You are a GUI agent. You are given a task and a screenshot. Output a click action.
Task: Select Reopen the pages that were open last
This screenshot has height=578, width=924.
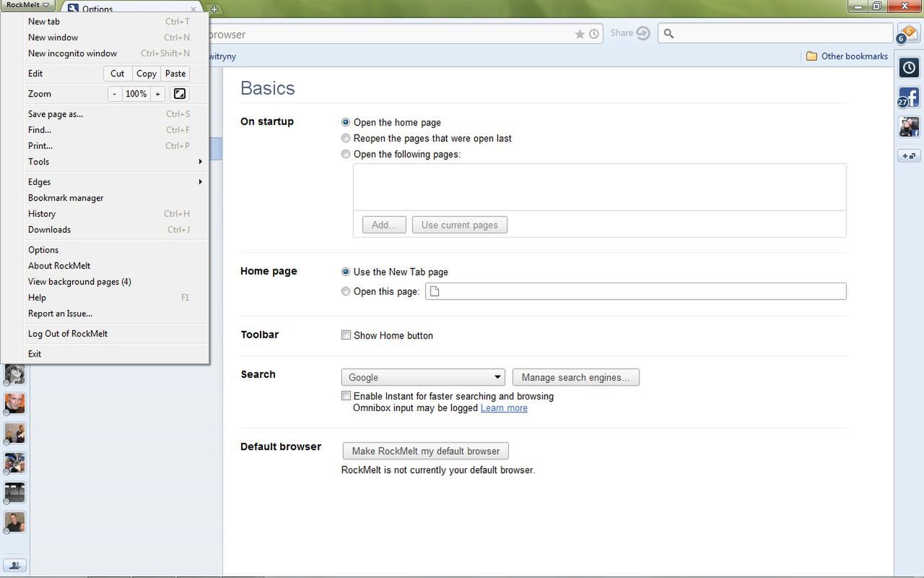[346, 138]
